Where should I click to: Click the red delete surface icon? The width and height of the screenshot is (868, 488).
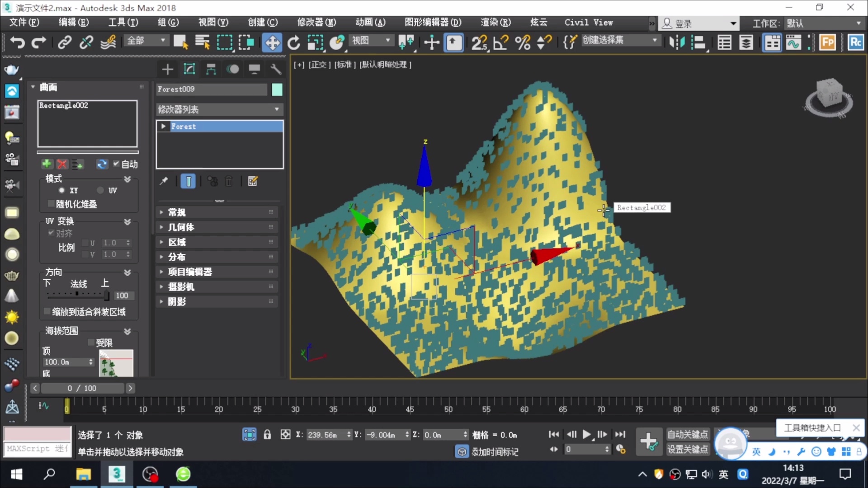[x=62, y=164]
